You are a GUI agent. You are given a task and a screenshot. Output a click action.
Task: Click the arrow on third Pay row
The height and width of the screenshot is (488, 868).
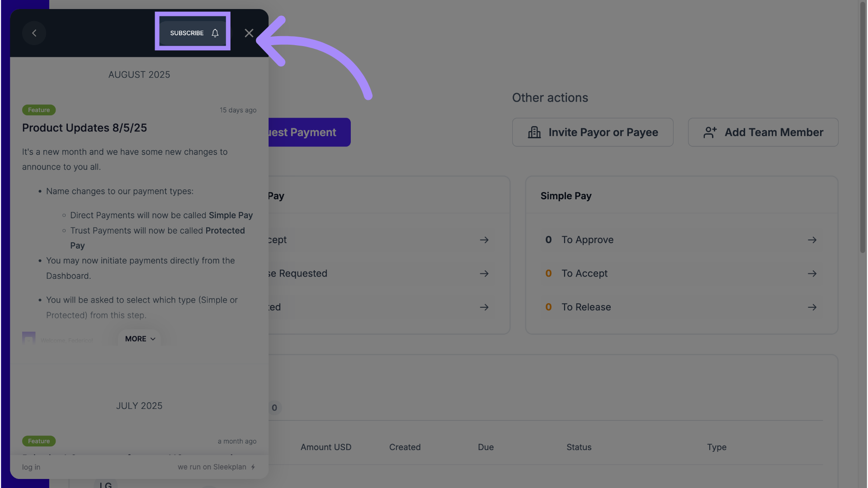tap(484, 307)
